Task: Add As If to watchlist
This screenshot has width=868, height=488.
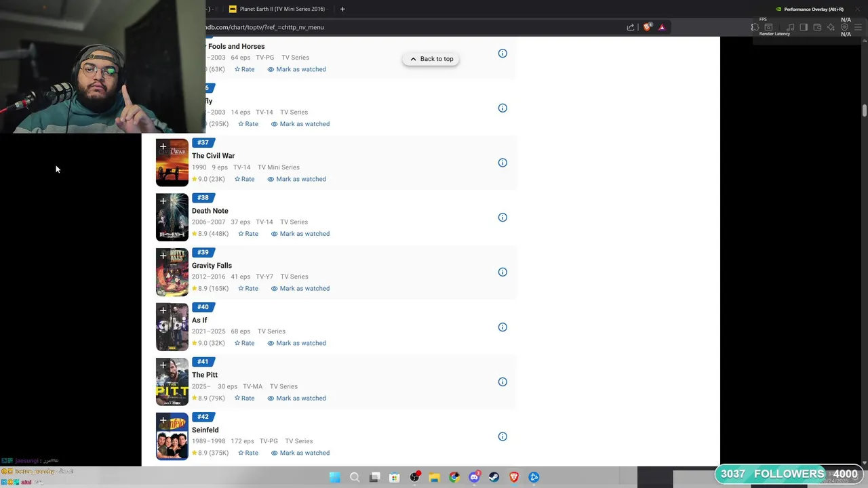Action: pyautogui.click(x=163, y=310)
